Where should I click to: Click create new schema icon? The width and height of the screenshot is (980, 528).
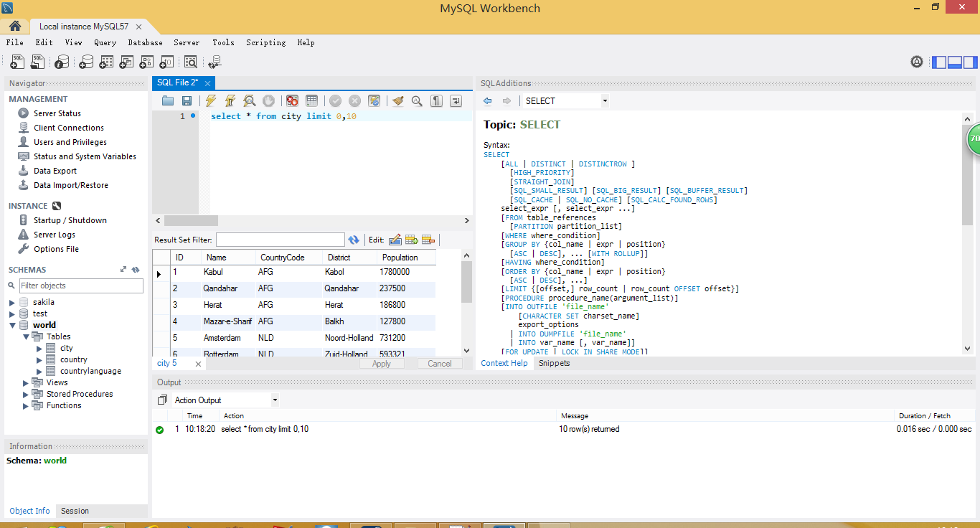click(86, 62)
